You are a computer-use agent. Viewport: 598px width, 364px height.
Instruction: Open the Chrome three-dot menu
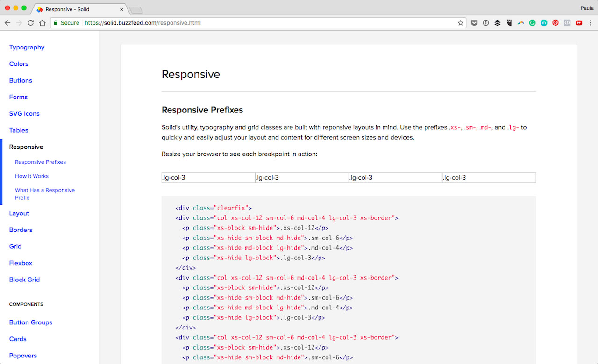pos(590,22)
